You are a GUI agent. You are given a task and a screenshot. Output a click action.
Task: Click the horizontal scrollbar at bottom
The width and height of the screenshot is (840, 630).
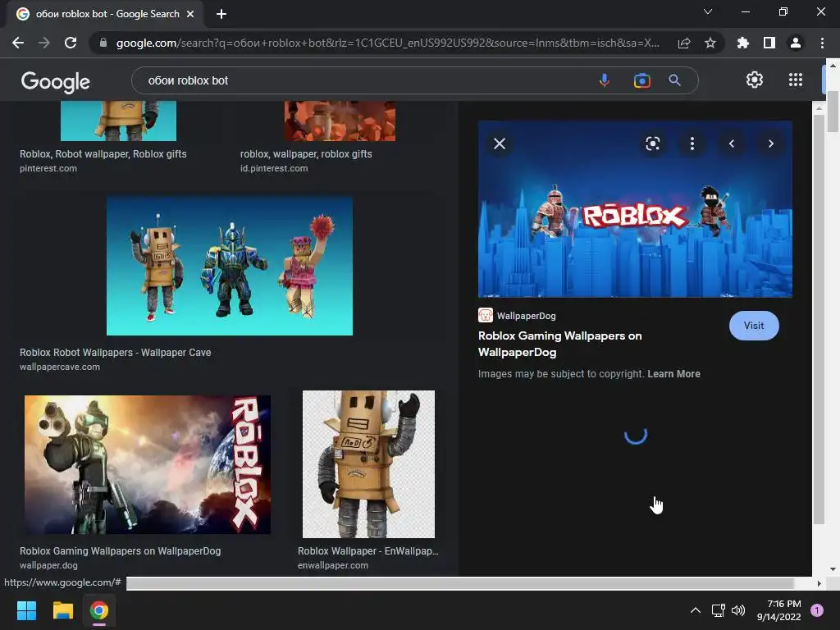coord(459,583)
